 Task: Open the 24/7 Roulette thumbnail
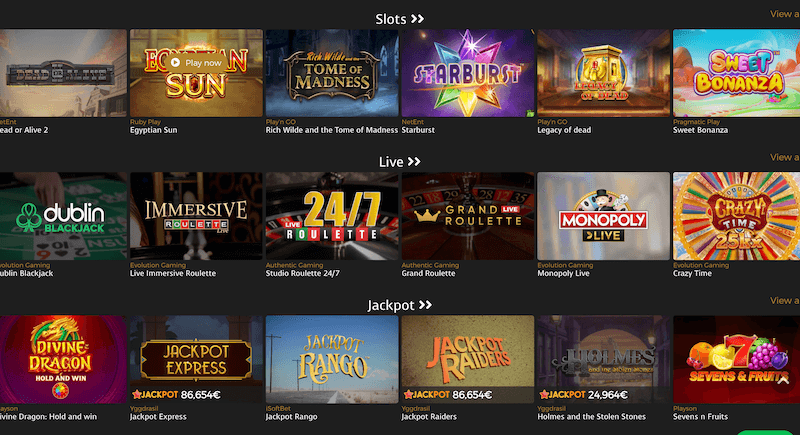332,216
